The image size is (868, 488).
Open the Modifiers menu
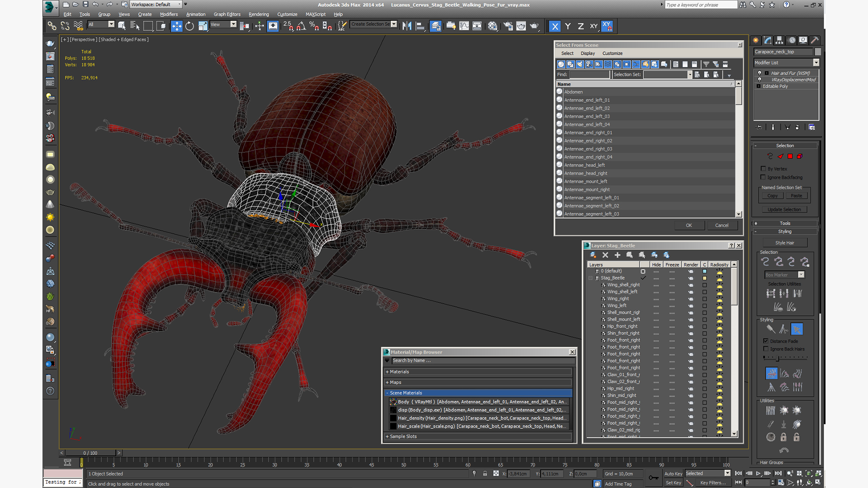[x=169, y=14]
